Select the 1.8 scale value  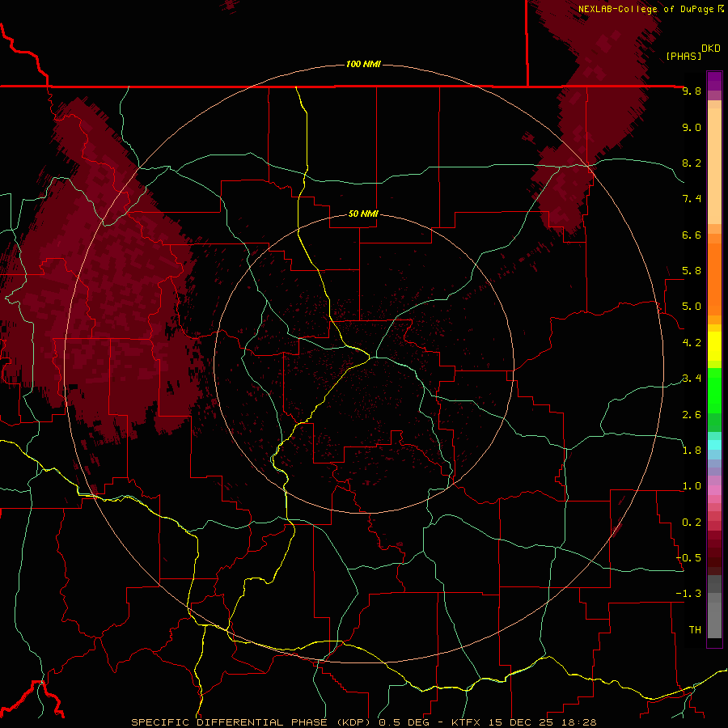click(692, 451)
